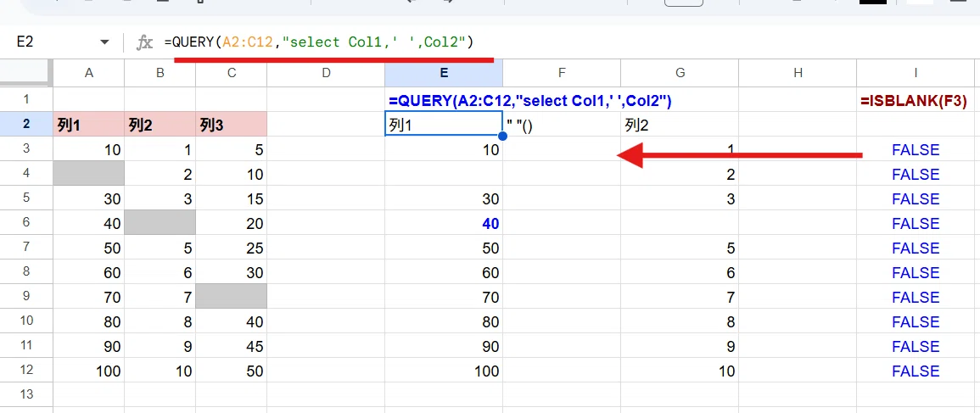The width and height of the screenshot is (980, 413).
Task: Click cell B12 containing 10
Action: click(x=160, y=371)
